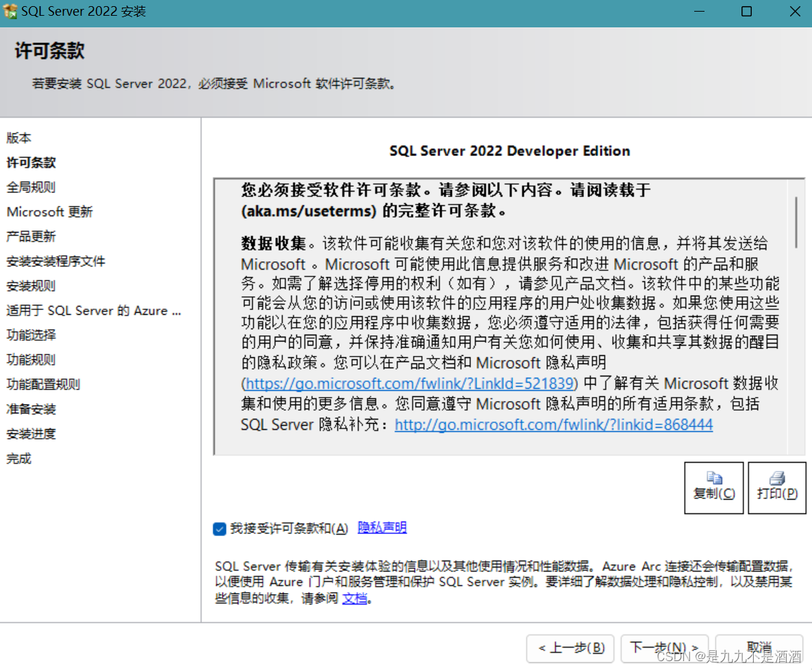Click the license text scrollbar thumb
The width and height of the screenshot is (812, 670).
(x=796, y=222)
